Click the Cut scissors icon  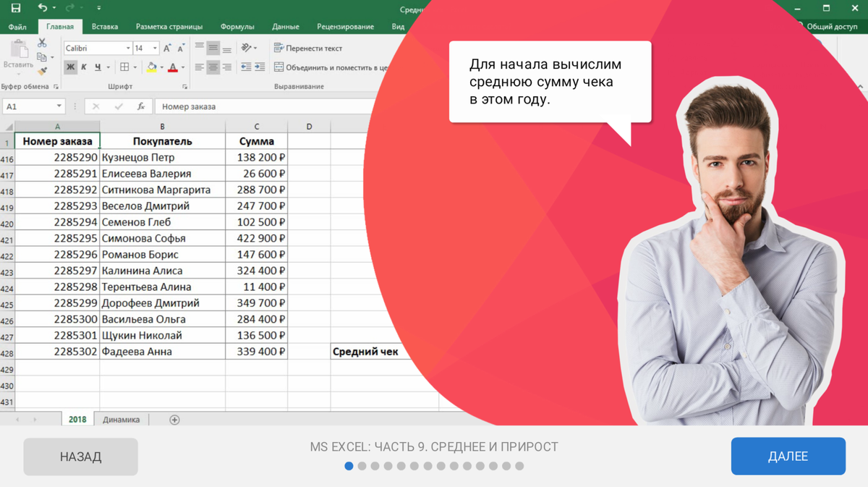(42, 43)
